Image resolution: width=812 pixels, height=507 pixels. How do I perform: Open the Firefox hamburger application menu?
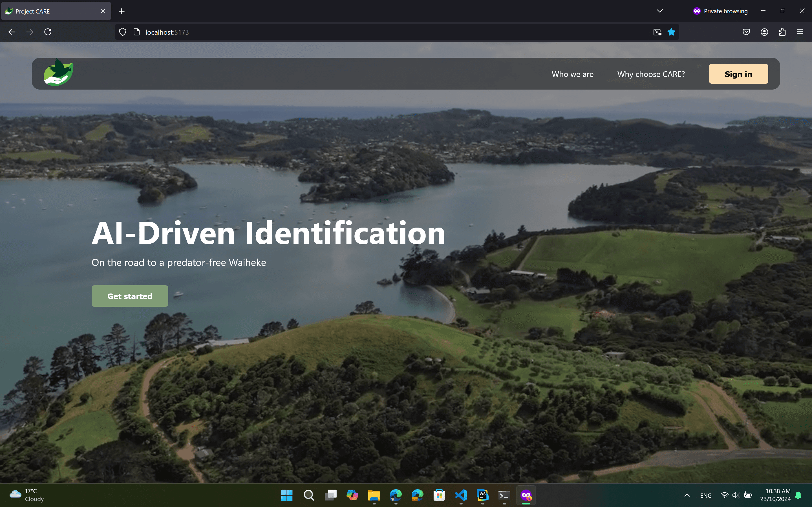point(800,32)
